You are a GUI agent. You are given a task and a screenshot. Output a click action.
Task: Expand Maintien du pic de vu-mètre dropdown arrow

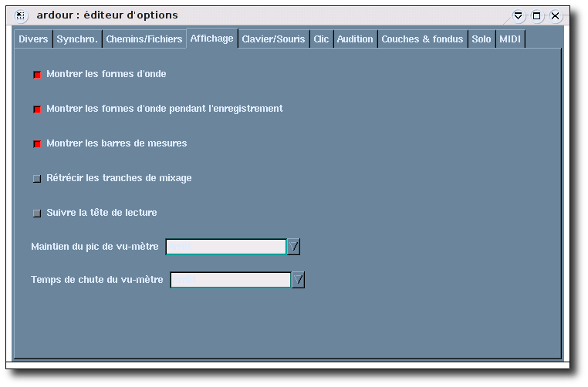click(x=294, y=247)
